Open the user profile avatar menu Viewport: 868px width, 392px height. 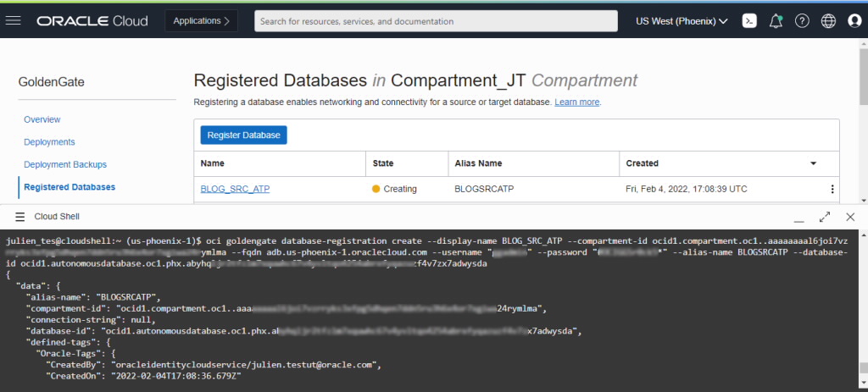(854, 21)
